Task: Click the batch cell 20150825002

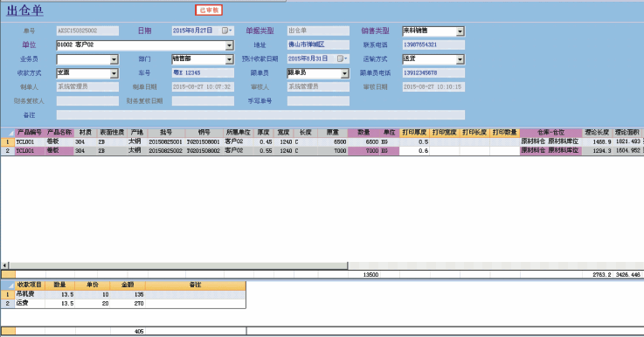Action: coord(166,151)
